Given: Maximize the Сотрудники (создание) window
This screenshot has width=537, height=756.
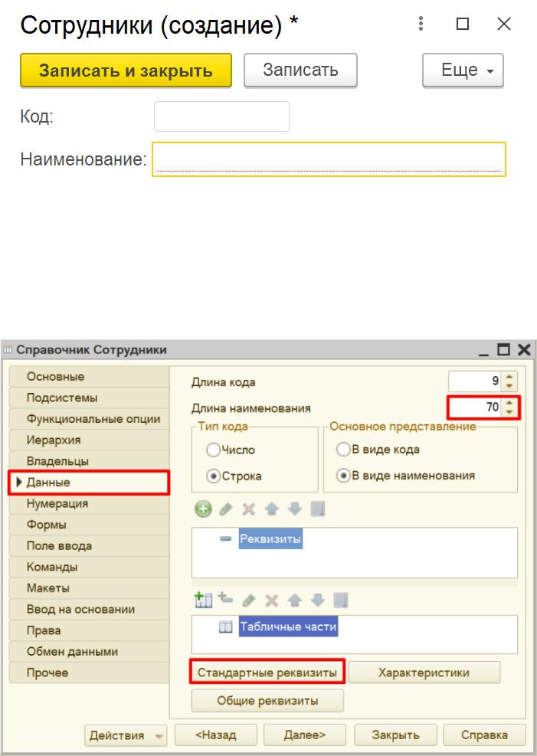Looking at the screenshot, I should point(463,24).
